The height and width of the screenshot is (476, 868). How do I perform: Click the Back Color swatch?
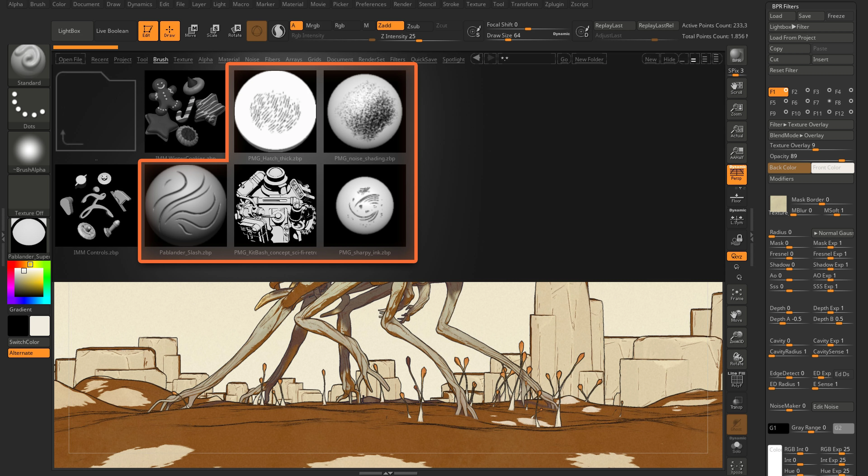click(790, 168)
